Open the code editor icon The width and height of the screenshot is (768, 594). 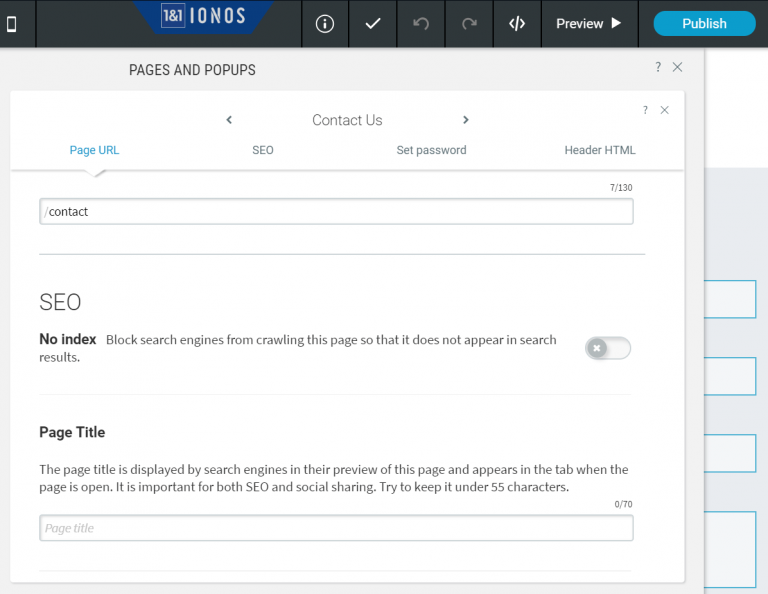(x=517, y=24)
